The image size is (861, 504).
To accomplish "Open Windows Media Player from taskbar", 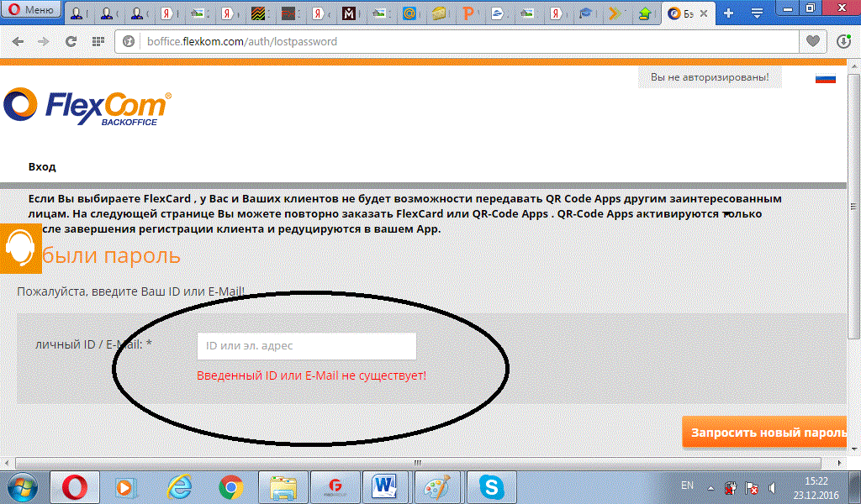I will pos(126,487).
